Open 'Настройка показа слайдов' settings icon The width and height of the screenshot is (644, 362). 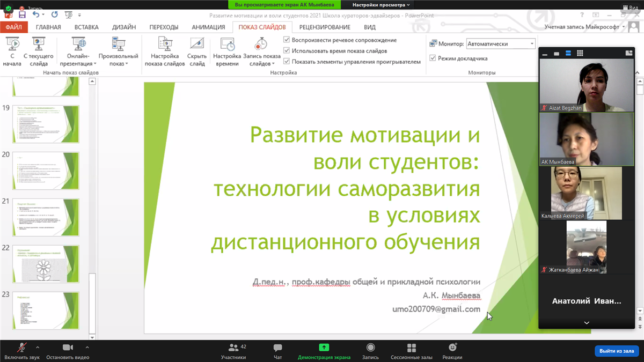[x=165, y=44]
